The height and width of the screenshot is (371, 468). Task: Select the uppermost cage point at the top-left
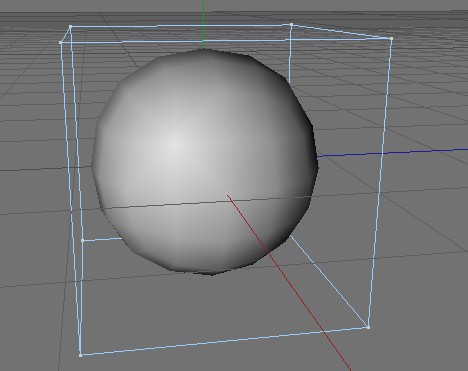pos(70,26)
